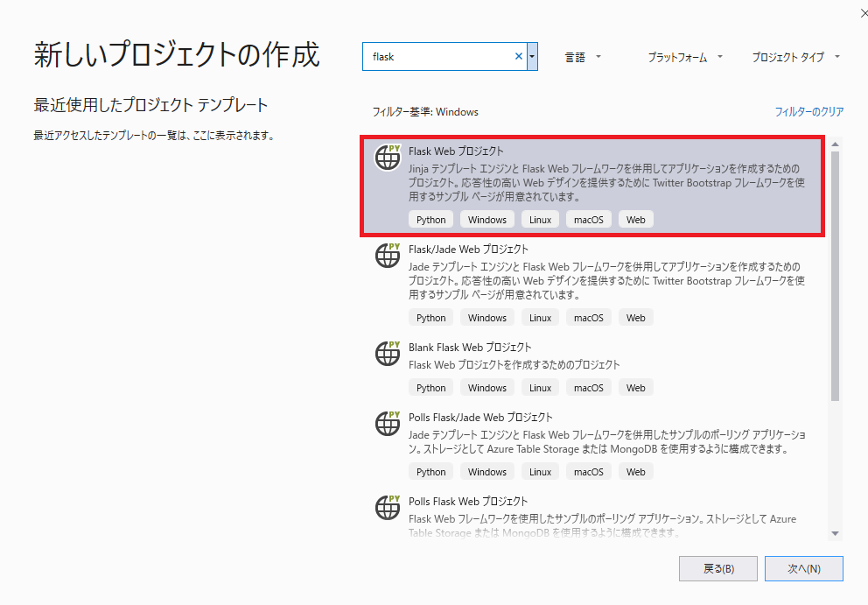Image resolution: width=868 pixels, height=605 pixels.
Task: Click the Polls Flask Web project icon
Action: tap(388, 508)
